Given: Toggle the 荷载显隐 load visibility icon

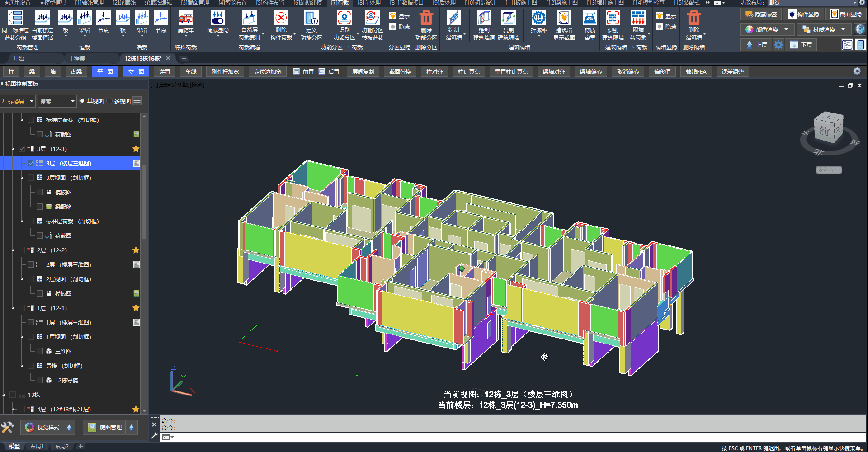Looking at the screenshot, I should tap(217, 19).
